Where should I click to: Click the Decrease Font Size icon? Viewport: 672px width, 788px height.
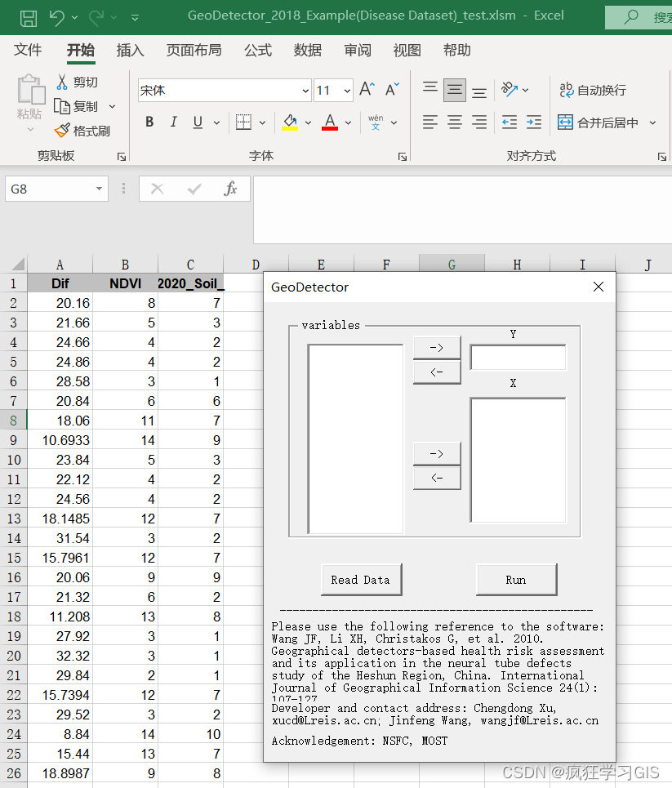click(x=392, y=90)
